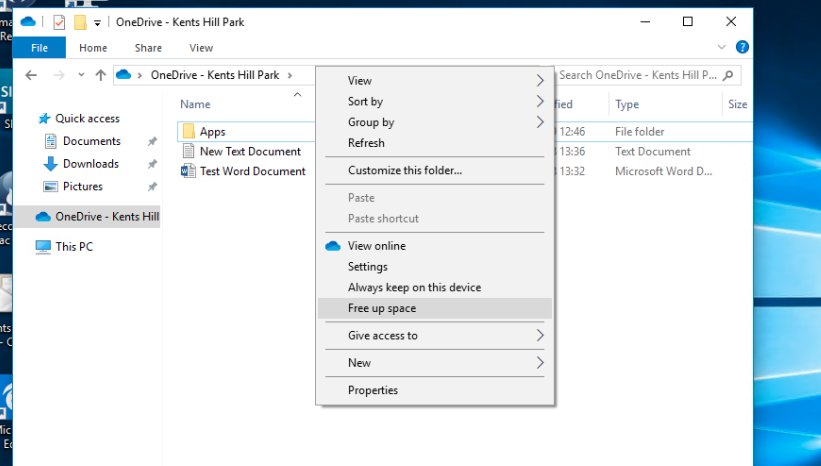Click the OneDrive cloud icon in title bar
Image resolution: width=821 pixels, height=466 pixels.
(28, 22)
